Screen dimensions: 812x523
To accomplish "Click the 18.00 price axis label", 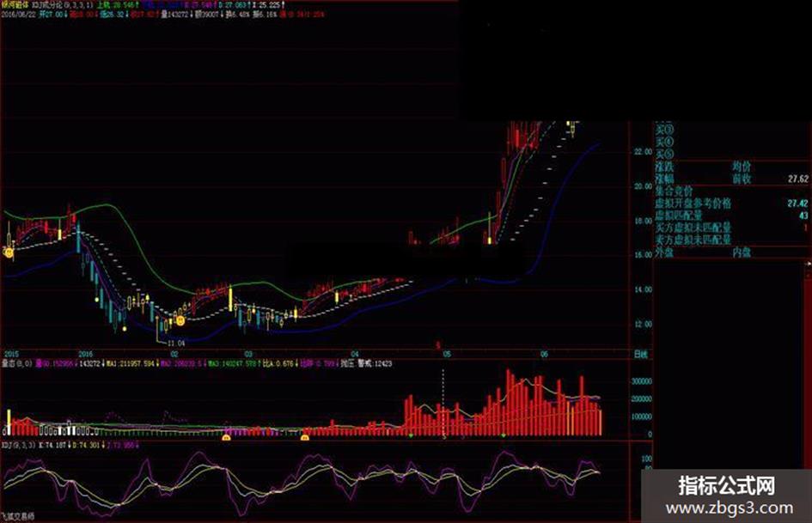I will coord(644,221).
